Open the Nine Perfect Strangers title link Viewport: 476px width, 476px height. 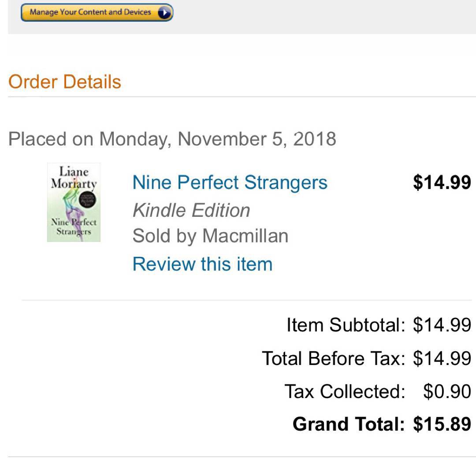[x=230, y=182]
